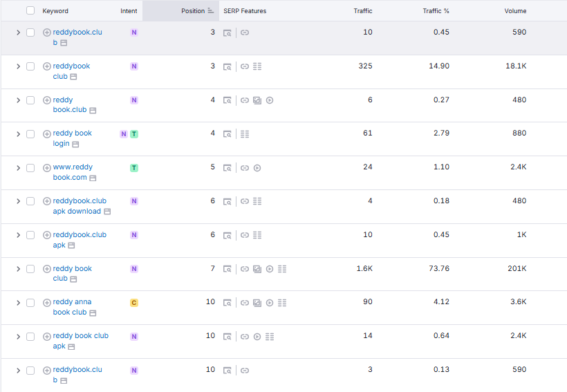This screenshot has height=392, width=567.
Task: Check the box for 'www.reddy book.com' row
Action: (x=30, y=168)
